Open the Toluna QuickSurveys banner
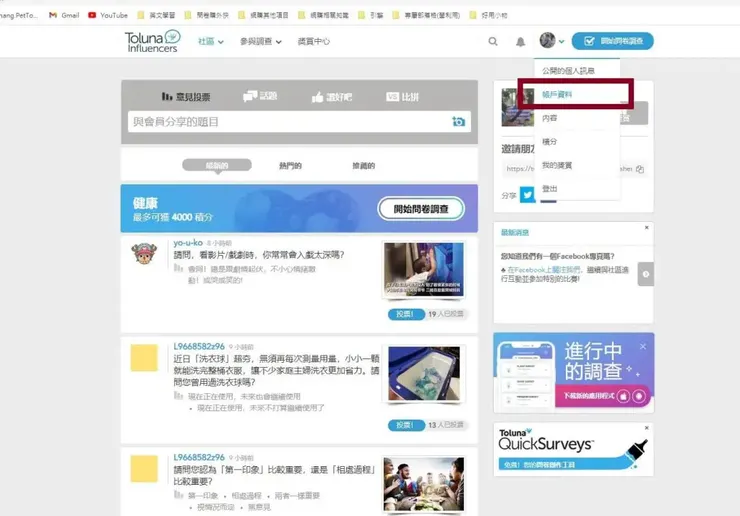This screenshot has height=516, width=740. (x=573, y=449)
